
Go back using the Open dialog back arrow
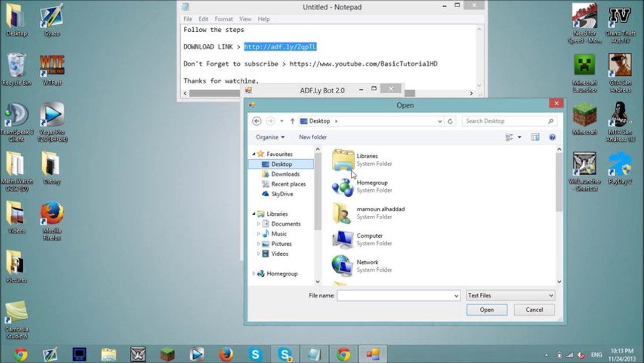coord(257,121)
